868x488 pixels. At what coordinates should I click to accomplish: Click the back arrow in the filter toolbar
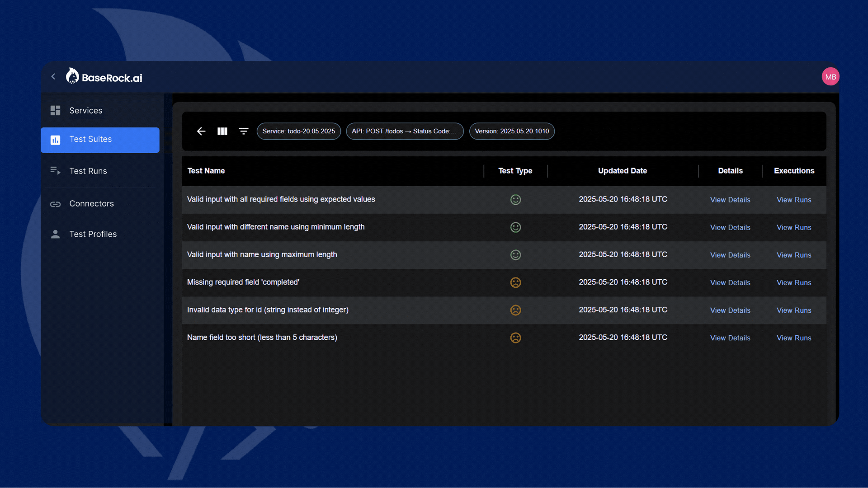click(x=201, y=131)
